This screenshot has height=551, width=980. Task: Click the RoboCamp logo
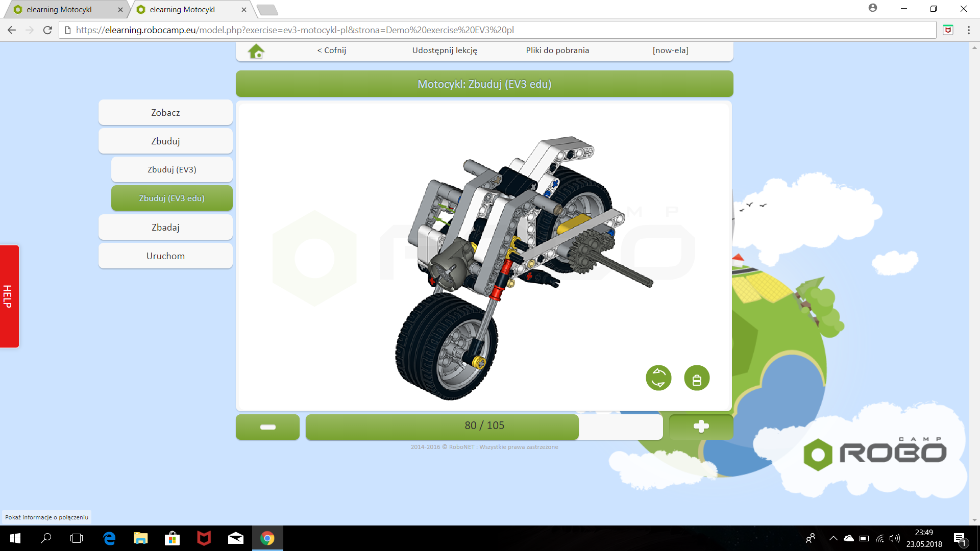click(x=875, y=453)
